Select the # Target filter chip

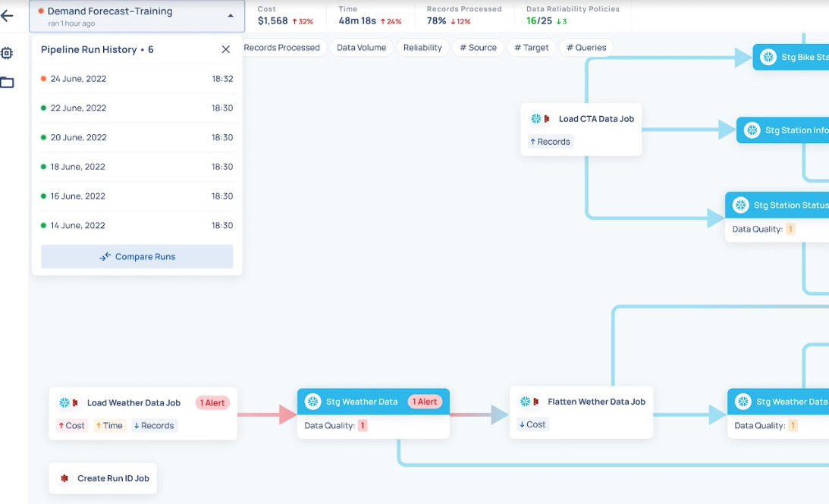tap(532, 48)
